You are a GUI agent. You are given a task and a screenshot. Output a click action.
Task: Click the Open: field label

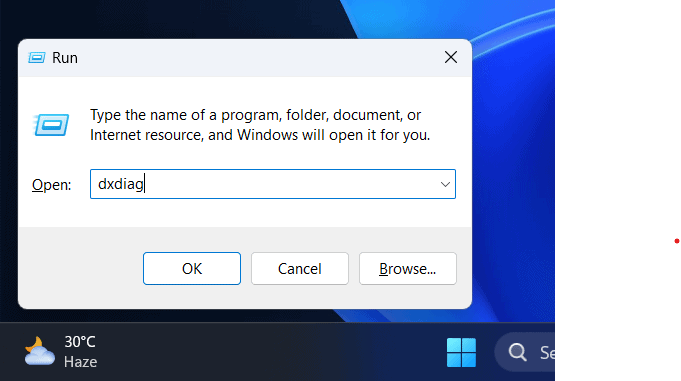(x=52, y=185)
